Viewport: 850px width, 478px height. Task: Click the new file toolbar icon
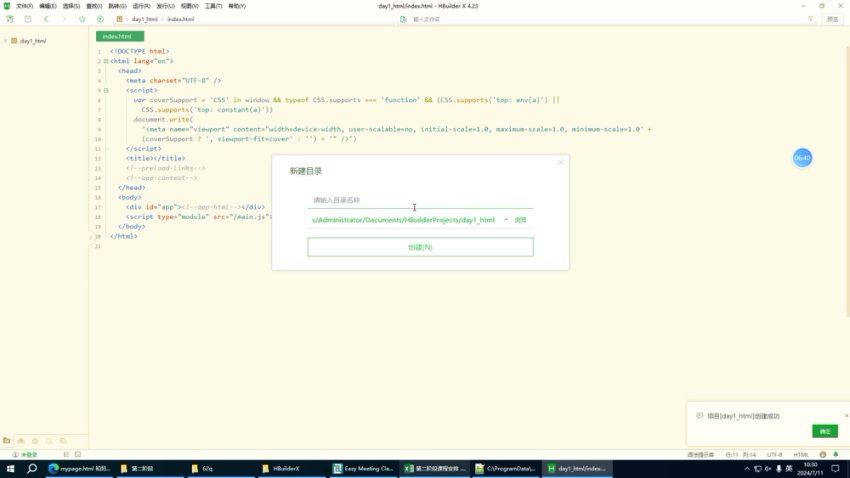(x=9, y=19)
